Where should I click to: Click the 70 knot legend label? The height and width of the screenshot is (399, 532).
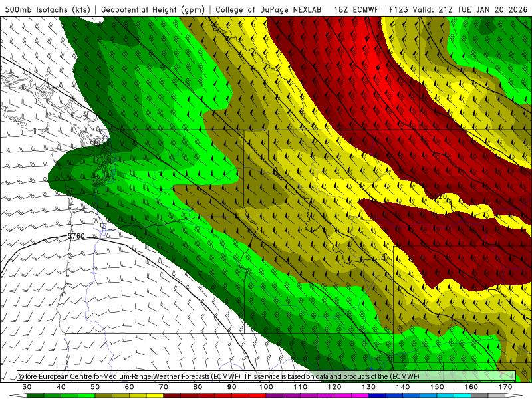coord(164,387)
